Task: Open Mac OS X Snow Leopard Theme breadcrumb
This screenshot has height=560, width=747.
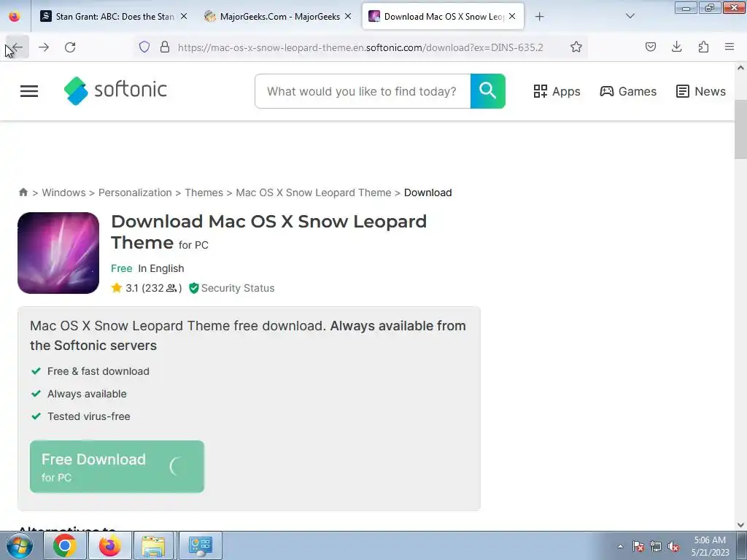Action: point(314,192)
